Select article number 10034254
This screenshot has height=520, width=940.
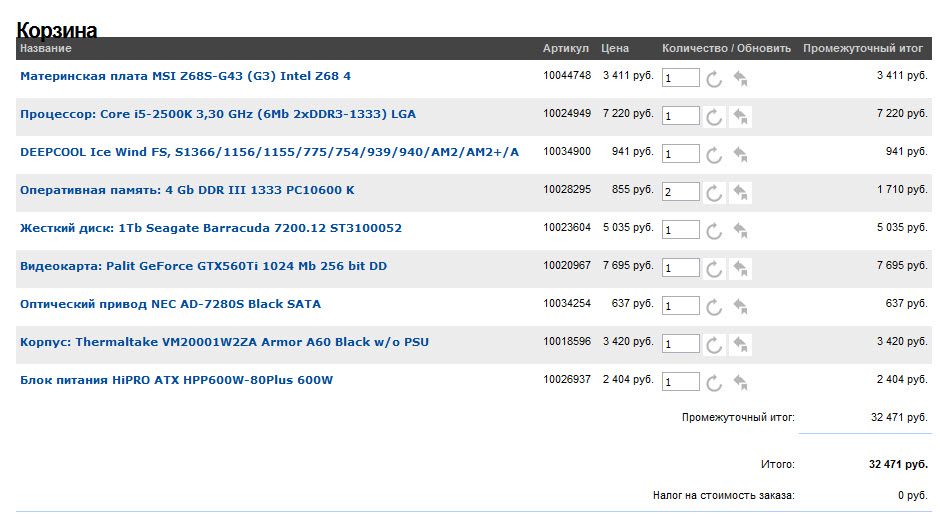pyautogui.click(x=567, y=303)
